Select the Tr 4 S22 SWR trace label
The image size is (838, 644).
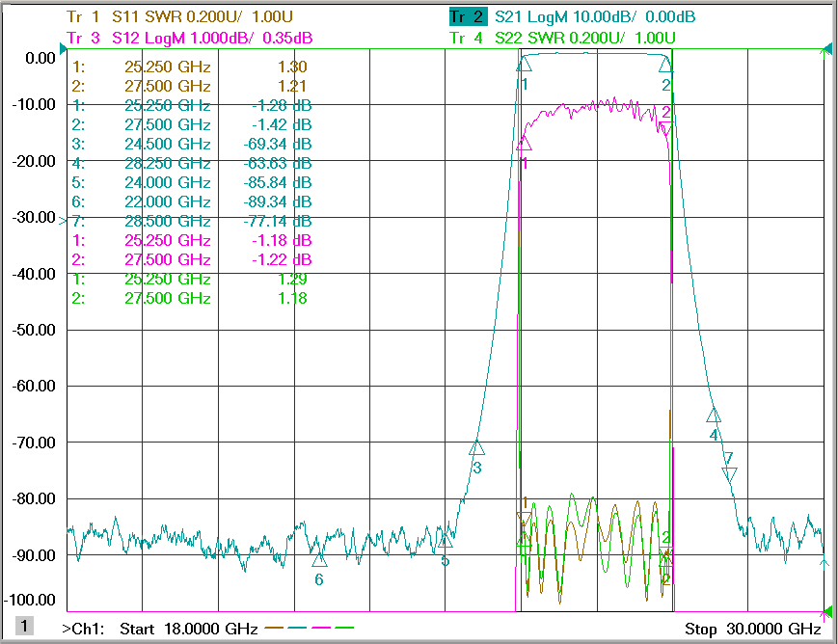tap(562, 38)
